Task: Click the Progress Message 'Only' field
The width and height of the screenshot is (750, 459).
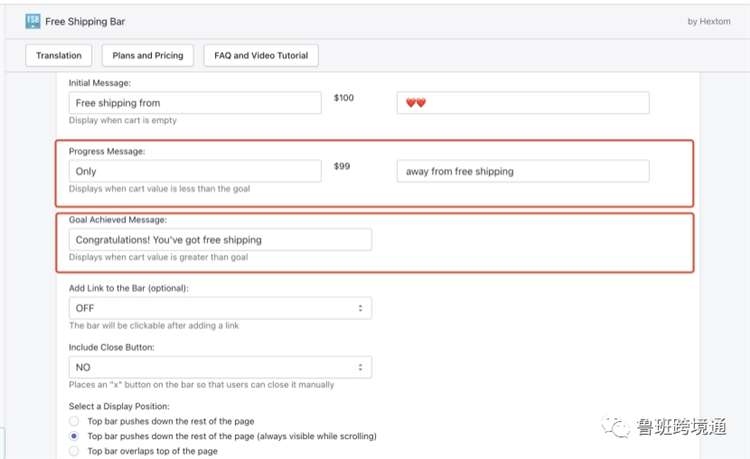Action: point(195,171)
